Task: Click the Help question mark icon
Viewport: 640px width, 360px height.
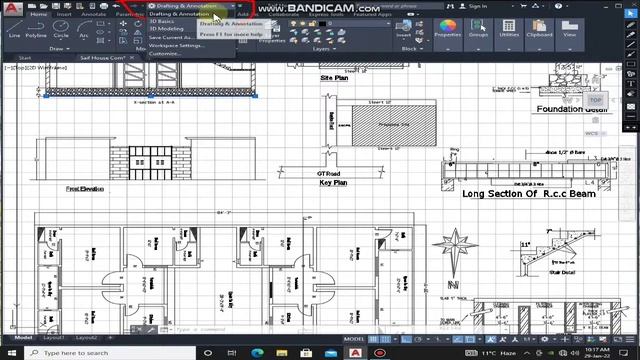Action: tap(558, 6)
